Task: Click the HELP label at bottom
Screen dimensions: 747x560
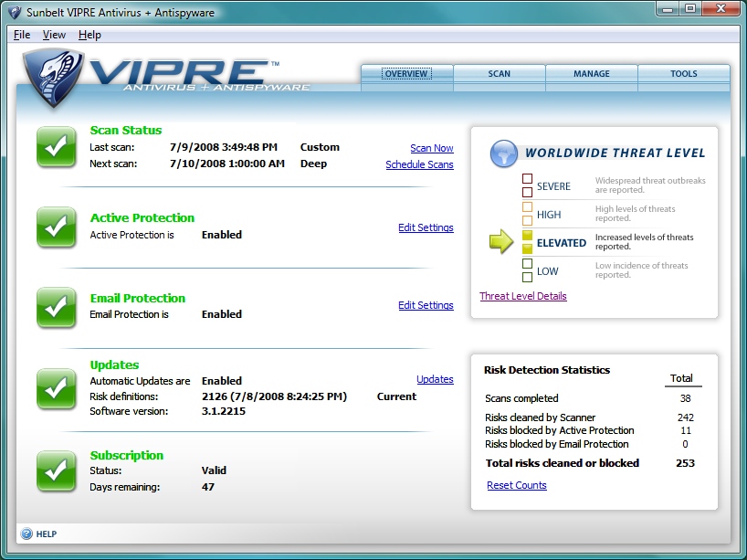Action: tap(47, 534)
